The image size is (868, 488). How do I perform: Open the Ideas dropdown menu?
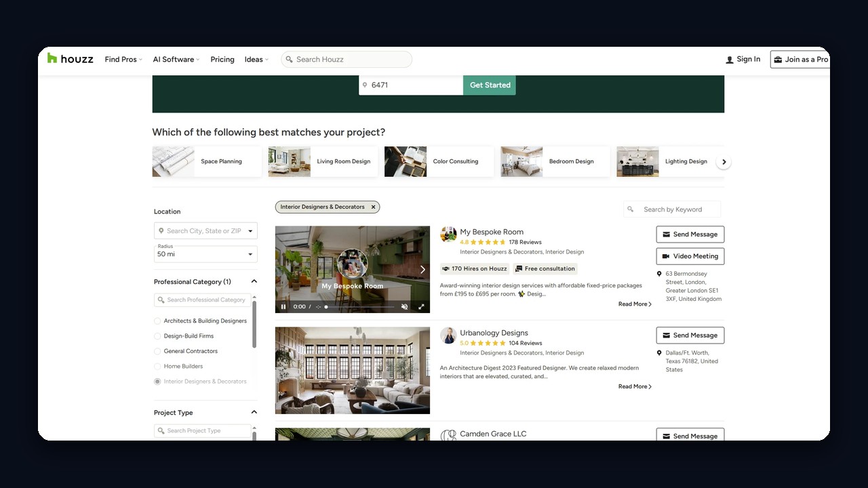pos(256,60)
